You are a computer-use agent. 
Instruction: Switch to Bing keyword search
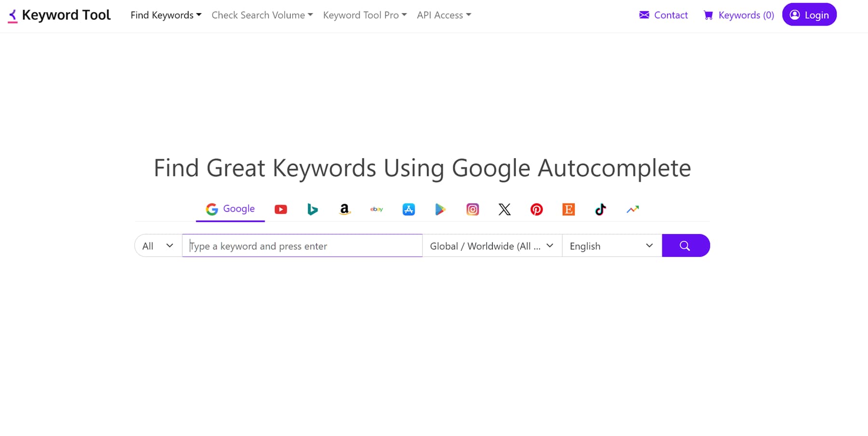(x=312, y=209)
